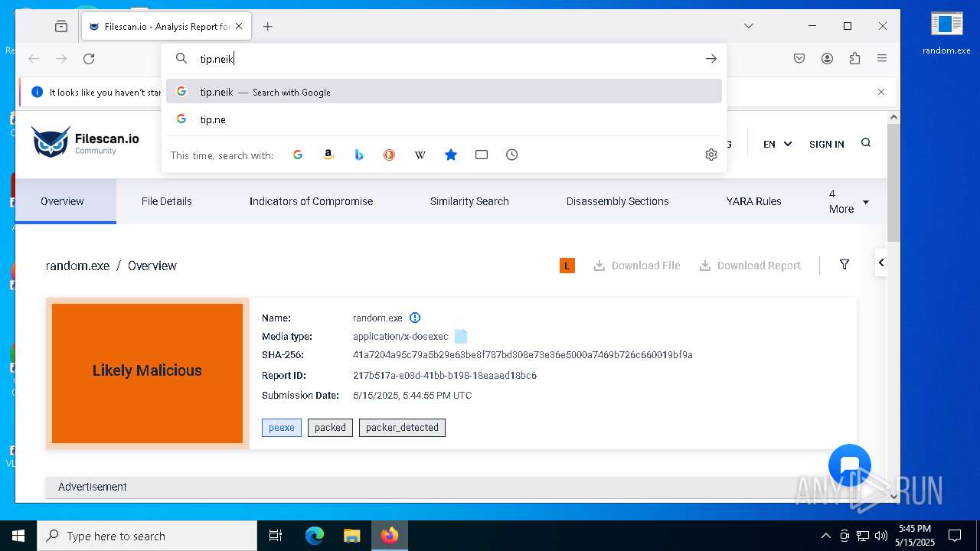Viewport: 980px width, 551px height.
Task: Launch Microsoft Edge from taskbar
Action: click(x=315, y=536)
